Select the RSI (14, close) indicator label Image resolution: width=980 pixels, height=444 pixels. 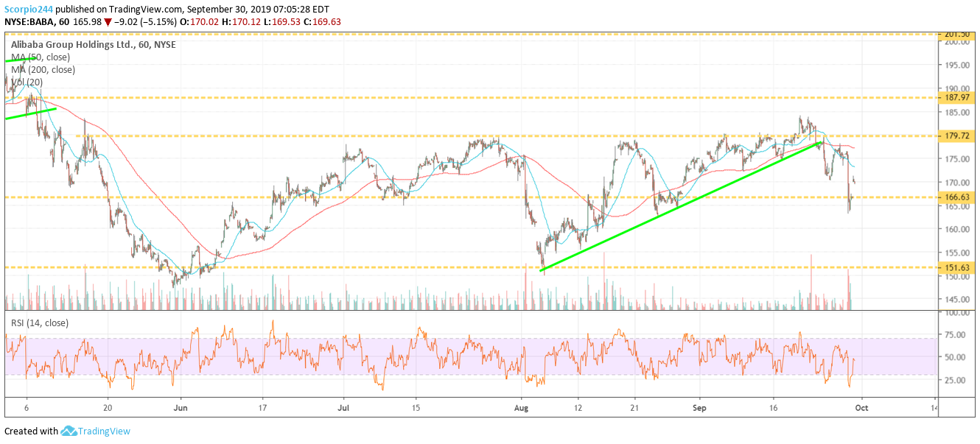tap(39, 322)
